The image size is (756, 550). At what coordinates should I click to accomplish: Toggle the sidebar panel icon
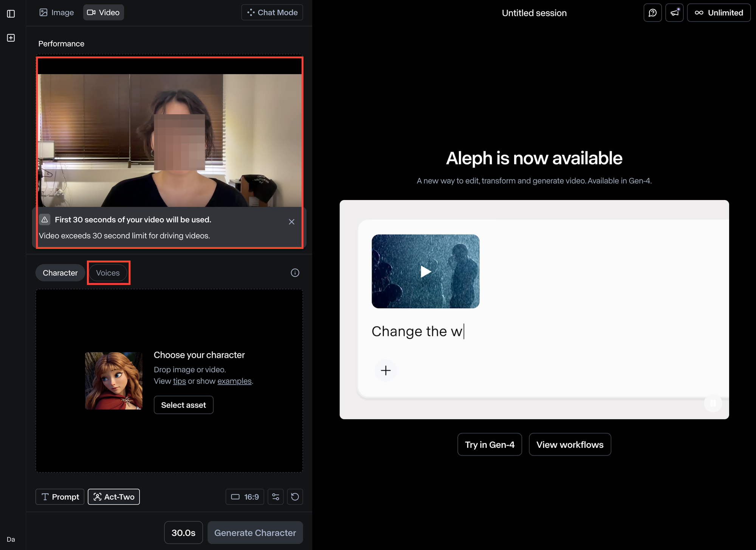click(11, 14)
